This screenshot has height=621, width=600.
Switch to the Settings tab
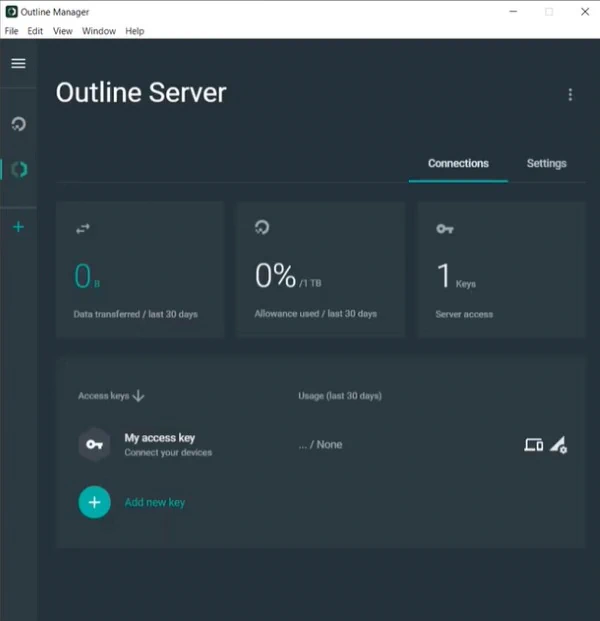[547, 164]
